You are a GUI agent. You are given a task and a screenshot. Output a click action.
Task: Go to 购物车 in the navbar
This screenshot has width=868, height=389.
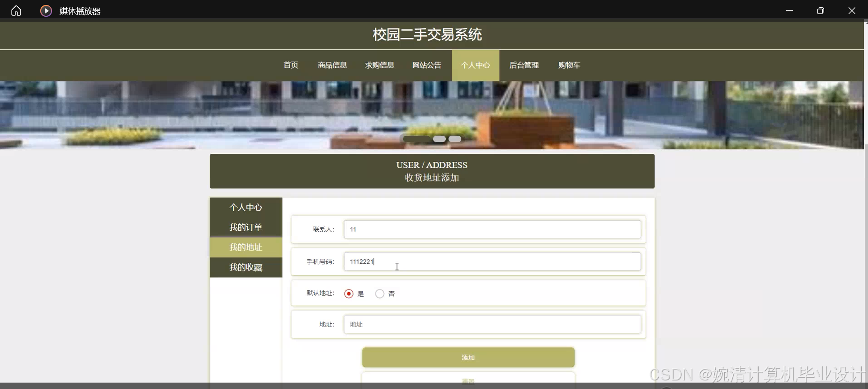[x=569, y=65]
